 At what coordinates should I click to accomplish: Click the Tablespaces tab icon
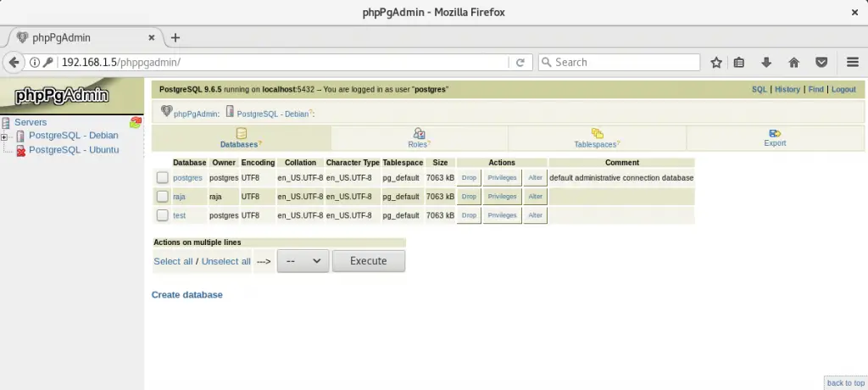click(x=598, y=133)
